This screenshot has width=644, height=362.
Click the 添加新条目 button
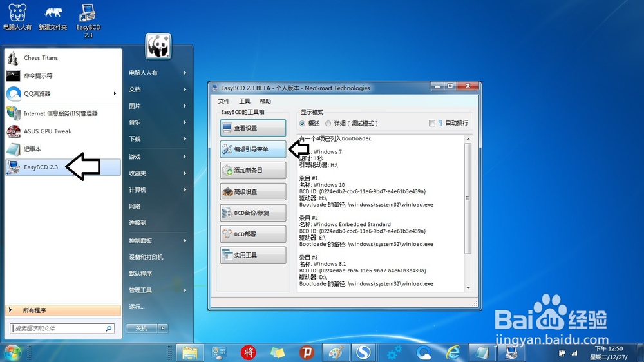coord(253,171)
